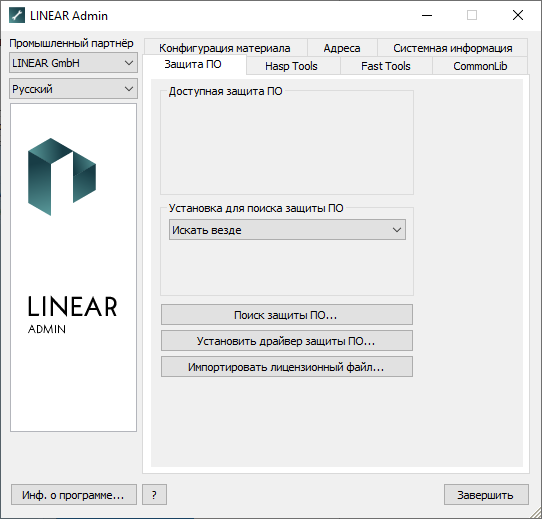Image resolution: width=542 pixels, height=519 pixels.
Task: Click Установить драйвер защиты ПО button
Action: [287, 341]
